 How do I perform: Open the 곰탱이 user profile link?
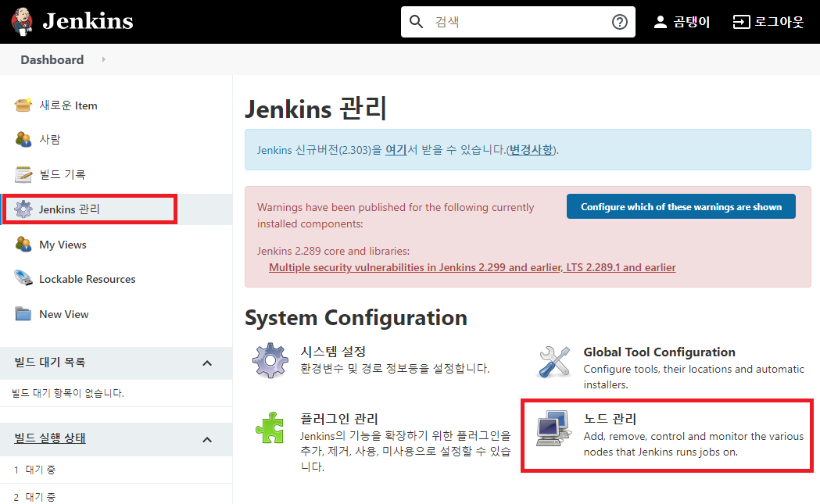click(x=691, y=22)
